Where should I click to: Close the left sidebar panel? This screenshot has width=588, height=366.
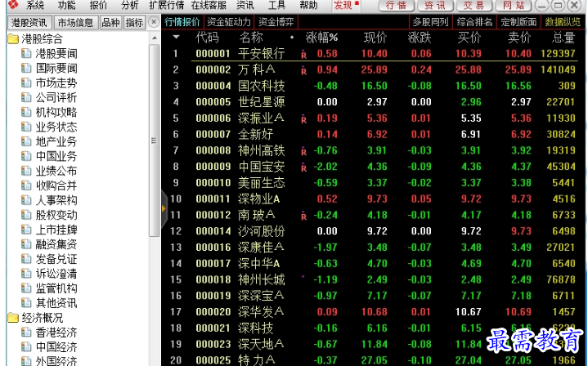click(154, 22)
